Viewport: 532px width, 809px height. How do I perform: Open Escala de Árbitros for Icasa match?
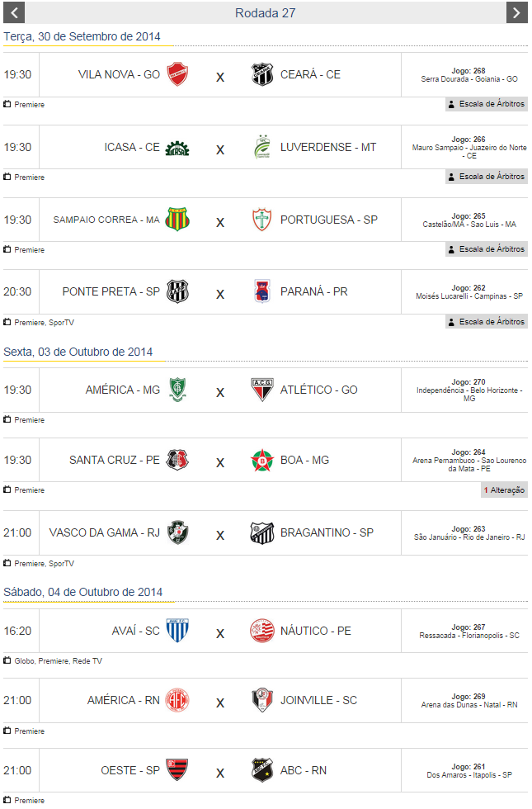pos(486,177)
